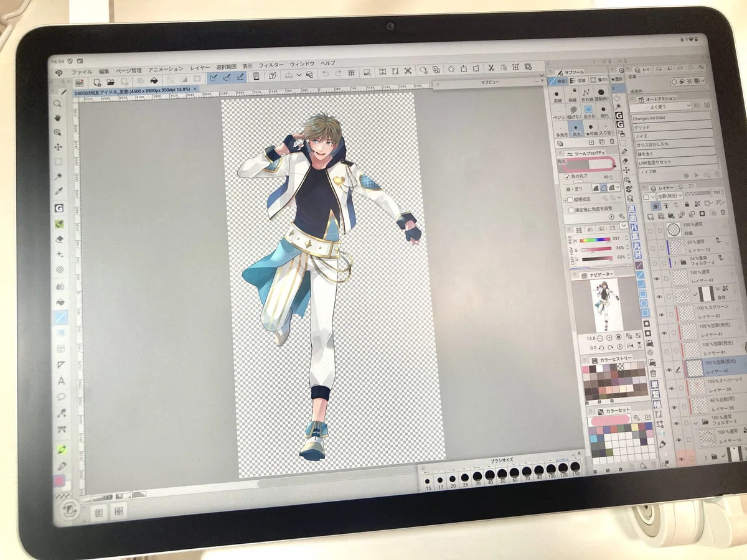Run the グリッド auto action
The height and width of the screenshot is (560, 747).
pos(672,126)
